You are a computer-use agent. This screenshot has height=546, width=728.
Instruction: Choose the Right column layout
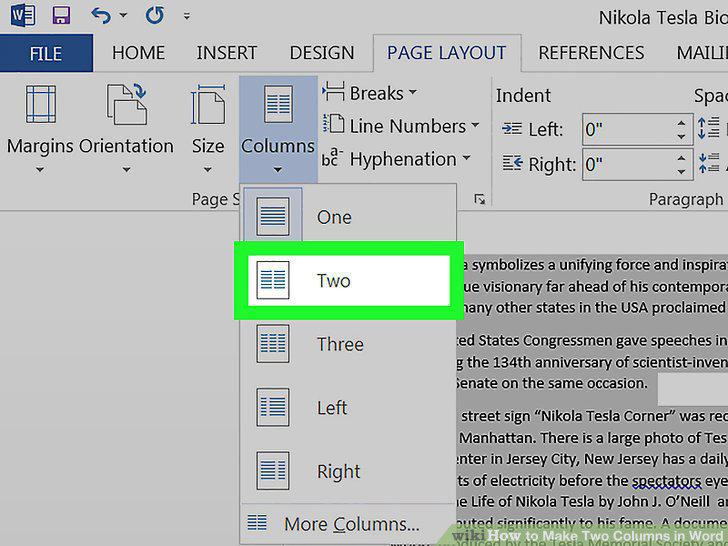pos(349,471)
